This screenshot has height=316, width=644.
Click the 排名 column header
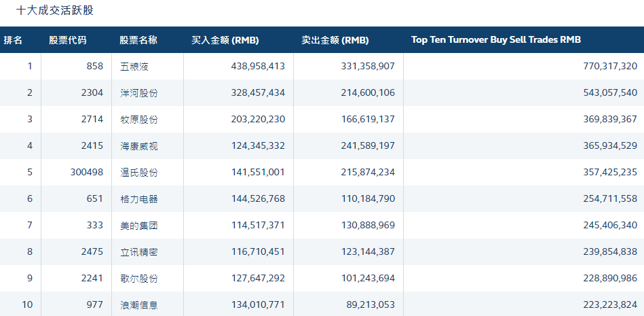click(13, 40)
